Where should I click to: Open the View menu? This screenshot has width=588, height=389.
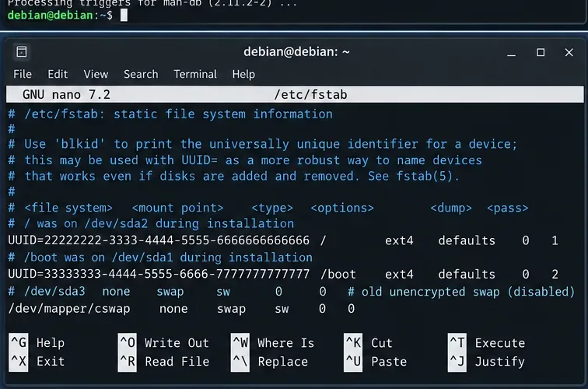[x=96, y=74]
